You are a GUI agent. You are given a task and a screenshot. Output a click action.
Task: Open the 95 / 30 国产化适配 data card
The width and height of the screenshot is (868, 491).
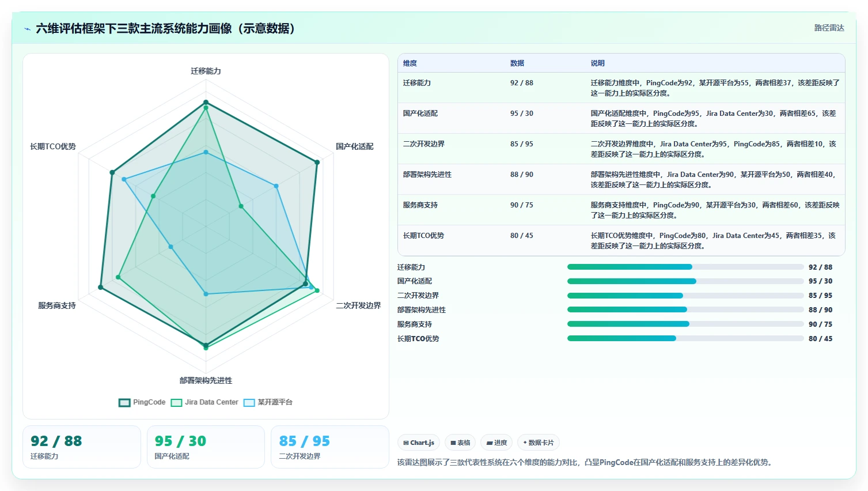coord(206,447)
